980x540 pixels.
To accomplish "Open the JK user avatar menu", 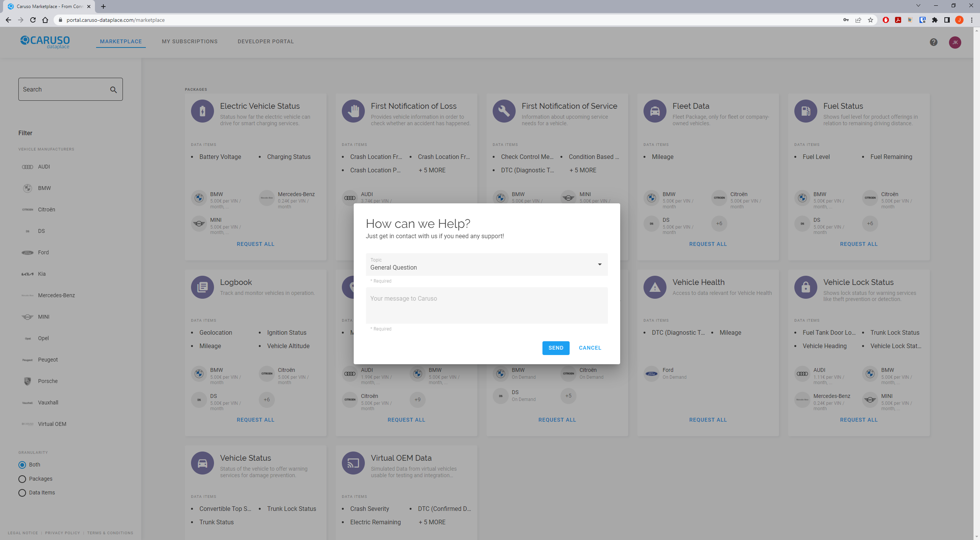I will point(955,42).
